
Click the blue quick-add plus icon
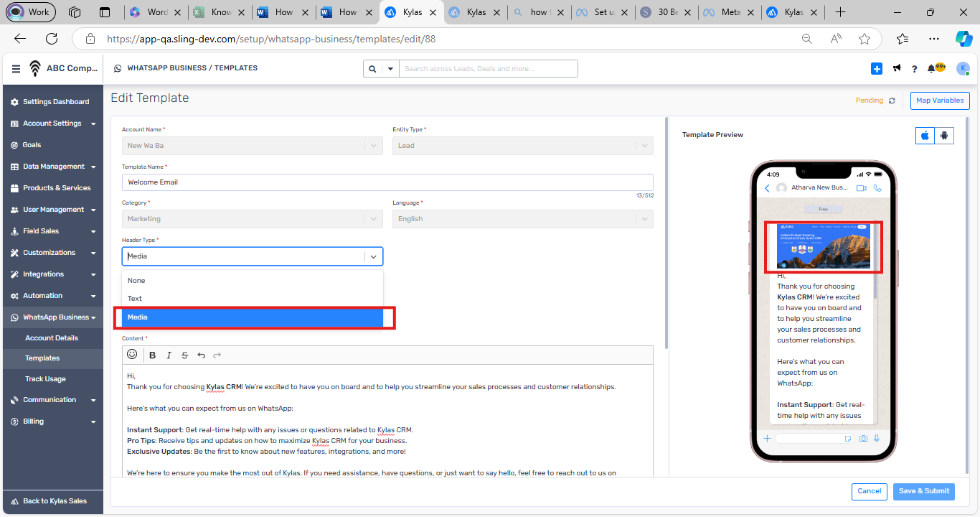[x=877, y=68]
